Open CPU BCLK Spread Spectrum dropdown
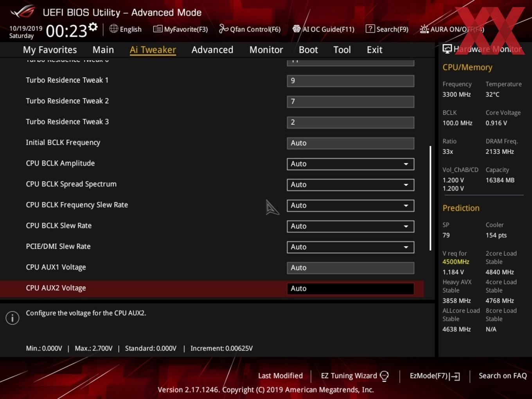Viewport: 532px width, 399px height. [x=350, y=185]
